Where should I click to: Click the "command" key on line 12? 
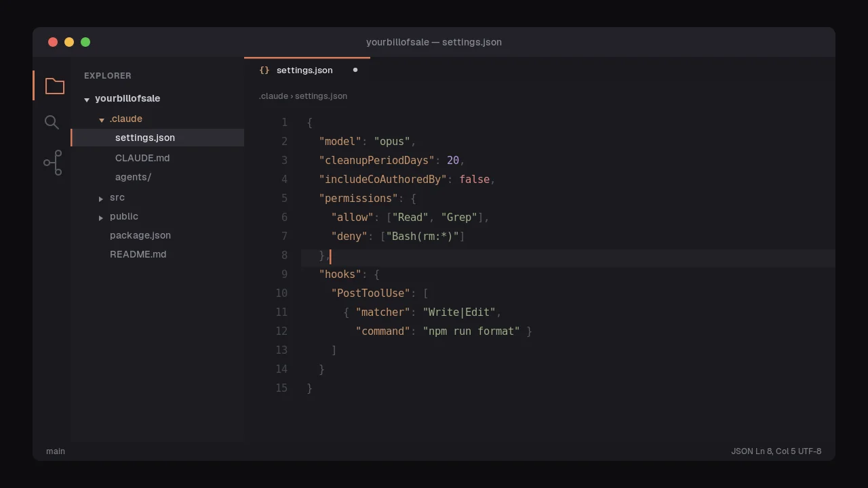pos(383,331)
